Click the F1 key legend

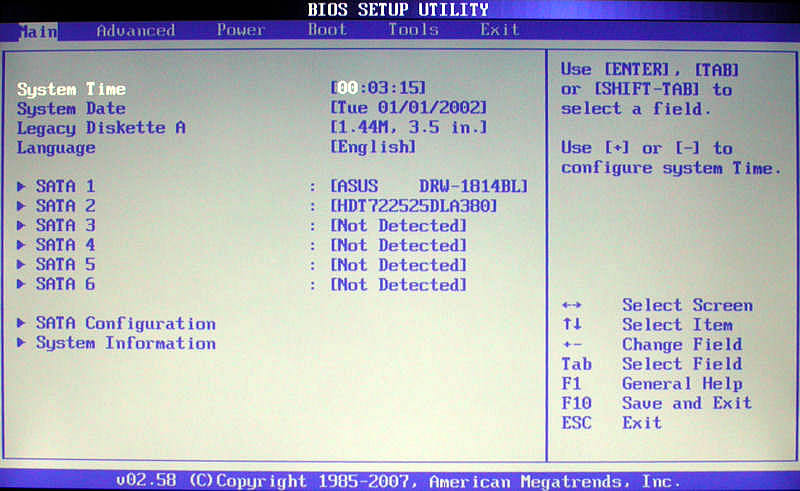point(571,383)
